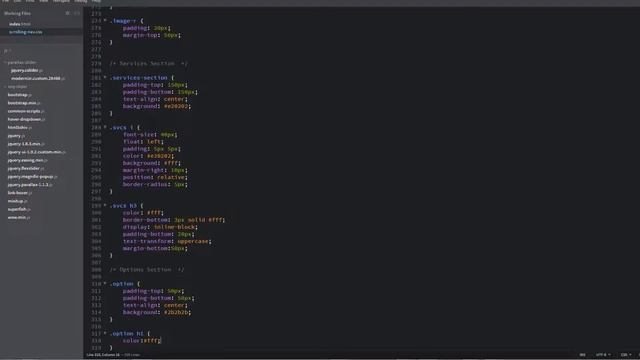Image resolution: width=640 pixels, height=360 pixels.
Task: Open link-hover.js file
Action: point(19,193)
